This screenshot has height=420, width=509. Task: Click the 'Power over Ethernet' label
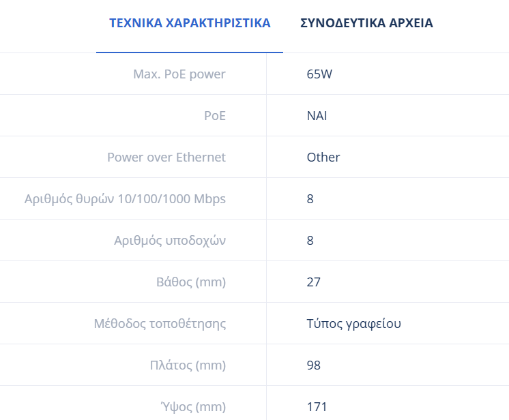[166, 157]
